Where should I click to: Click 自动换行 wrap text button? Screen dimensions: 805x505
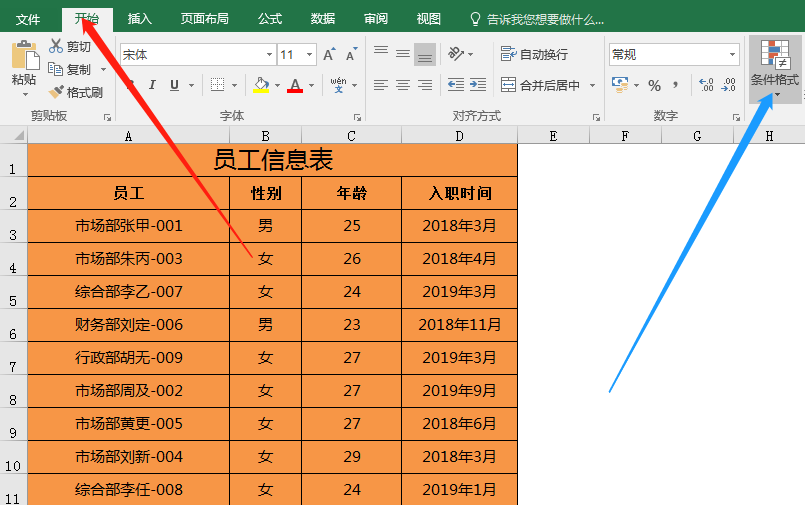click(534, 54)
